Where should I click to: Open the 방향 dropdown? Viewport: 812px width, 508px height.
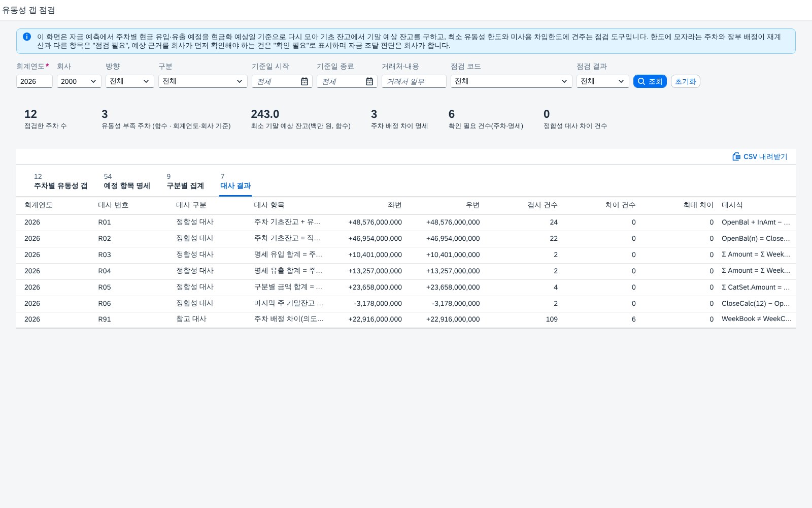tap(130, 81)
